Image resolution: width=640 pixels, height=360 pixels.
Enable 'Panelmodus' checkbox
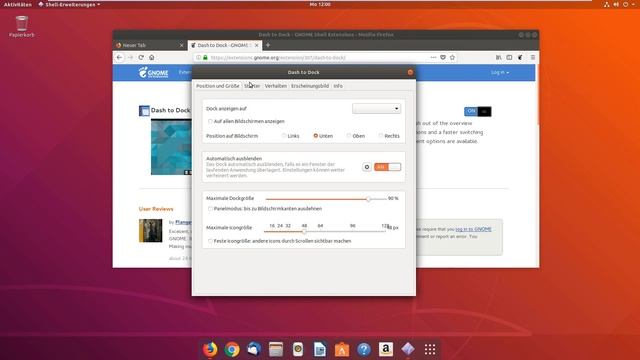click(x=210, y=209)
